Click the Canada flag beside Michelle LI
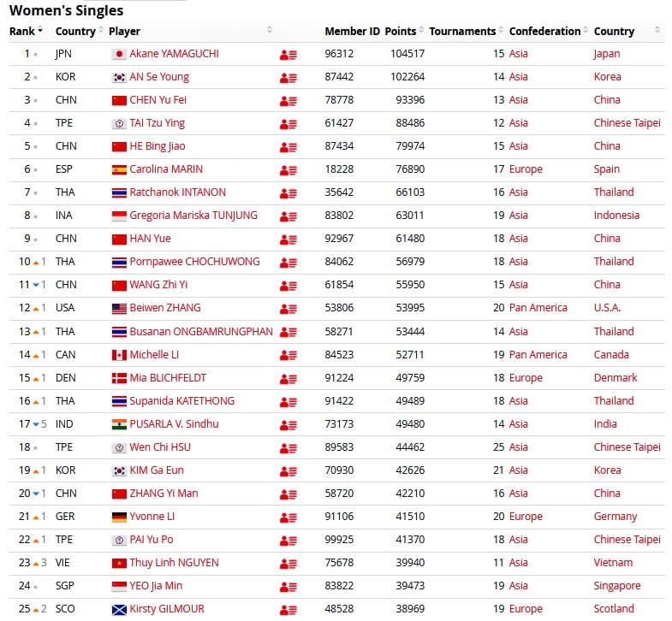 click(119, 356)
